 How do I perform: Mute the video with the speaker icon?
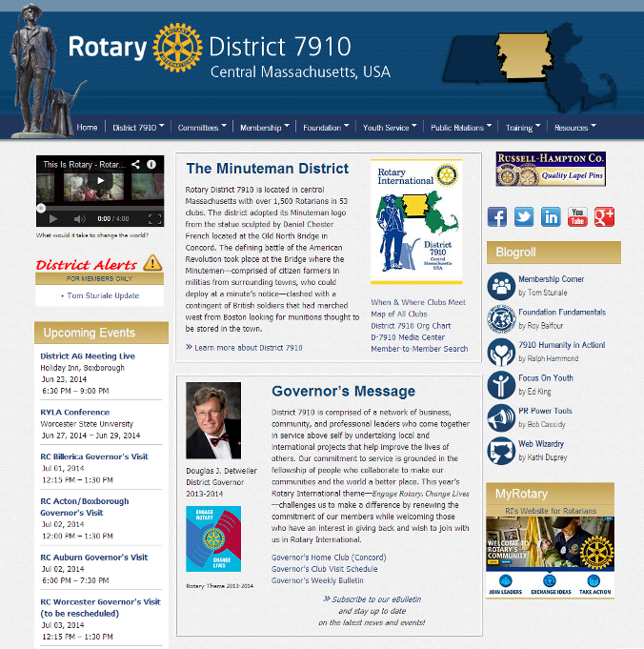click(79, 218)
